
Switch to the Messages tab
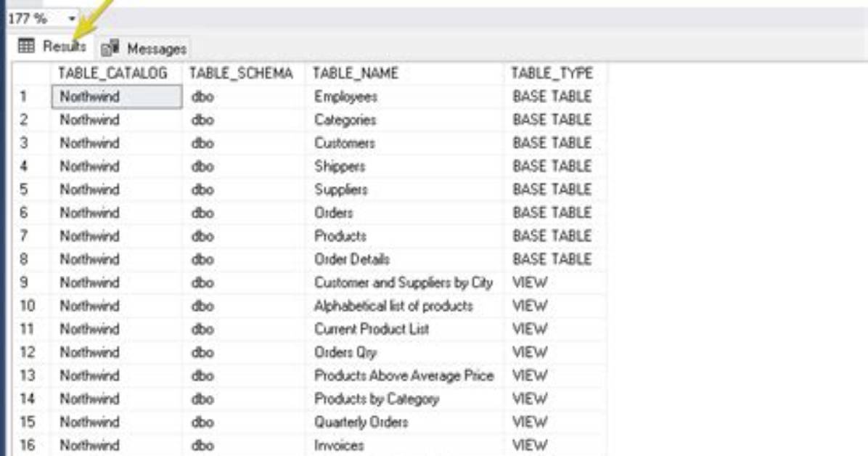[x=144, y=48]
